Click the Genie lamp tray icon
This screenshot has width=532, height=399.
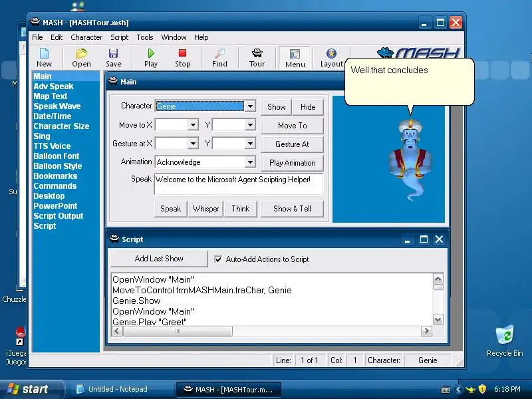coord(470,389)
